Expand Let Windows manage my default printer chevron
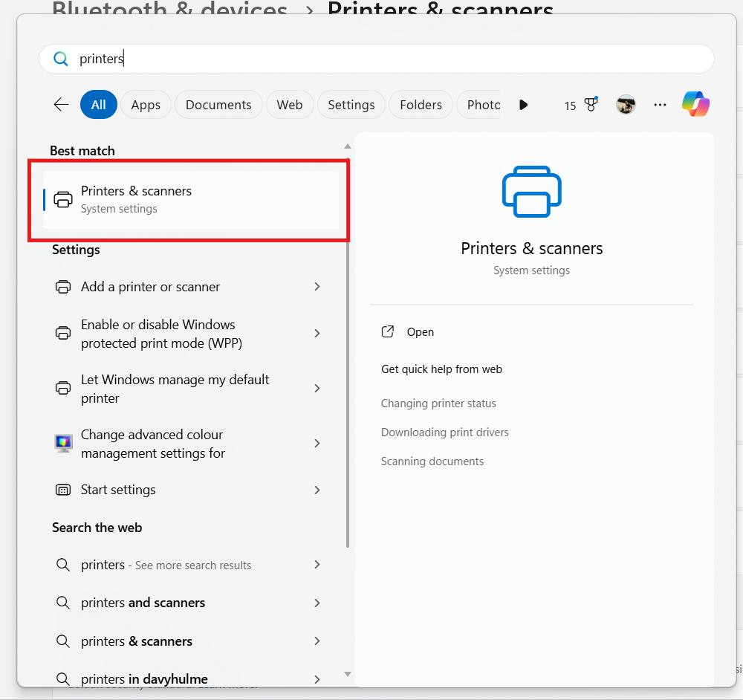 point(317,388)
